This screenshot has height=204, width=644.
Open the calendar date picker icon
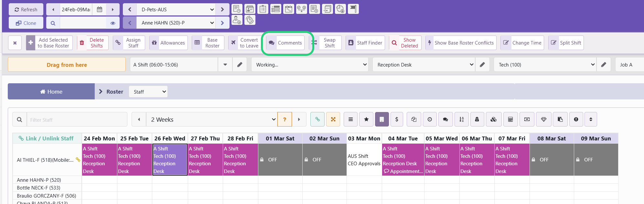100,9
